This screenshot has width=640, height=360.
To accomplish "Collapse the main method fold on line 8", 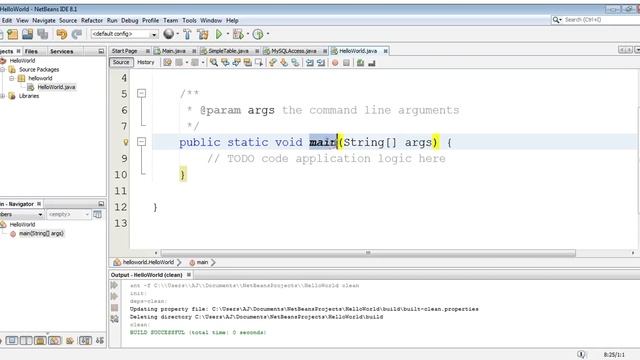I will 142,142.
